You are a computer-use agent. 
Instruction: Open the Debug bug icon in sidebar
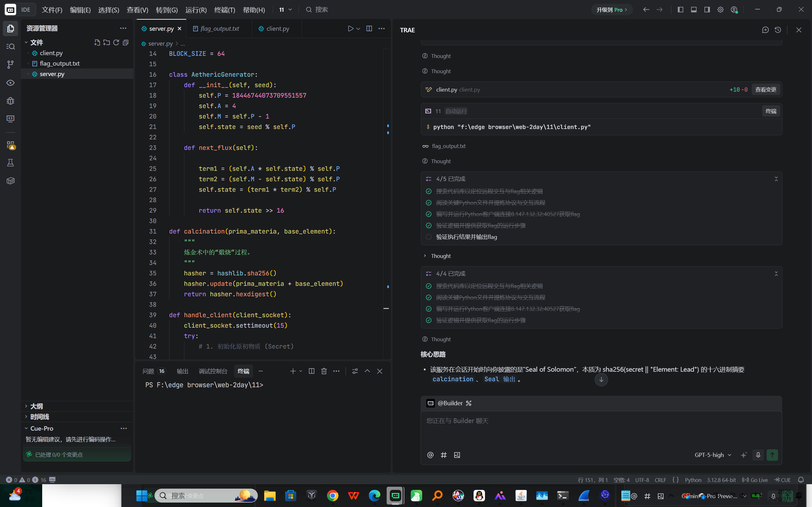(x=10, y=100)
